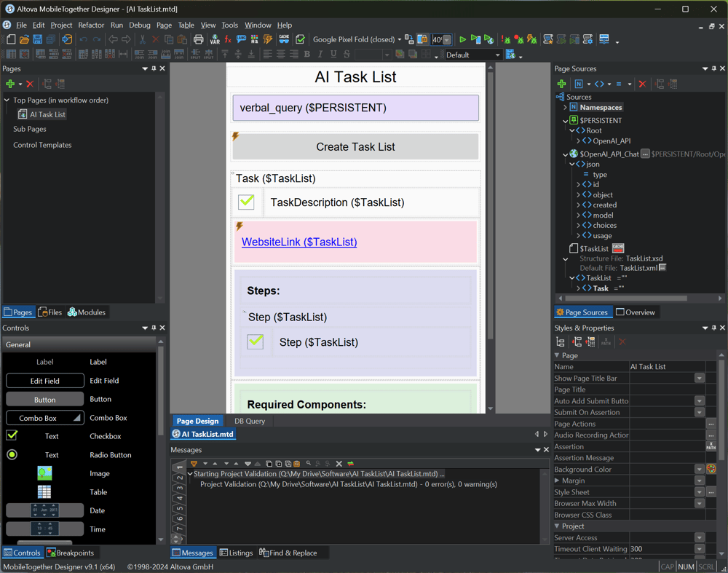This screenshot has height=573, width=728.
Task: Toggle the TaskDescription checkbox in the design
Action: click(x=247, y=202)
